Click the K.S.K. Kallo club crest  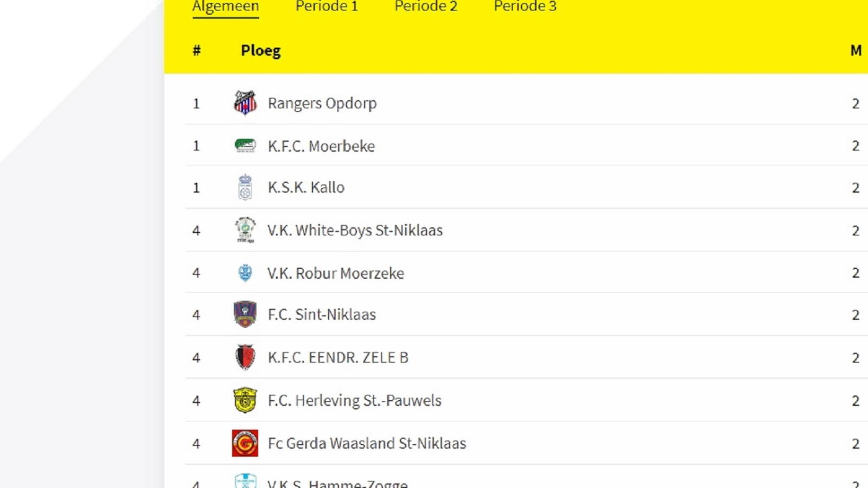pos(245,188)
